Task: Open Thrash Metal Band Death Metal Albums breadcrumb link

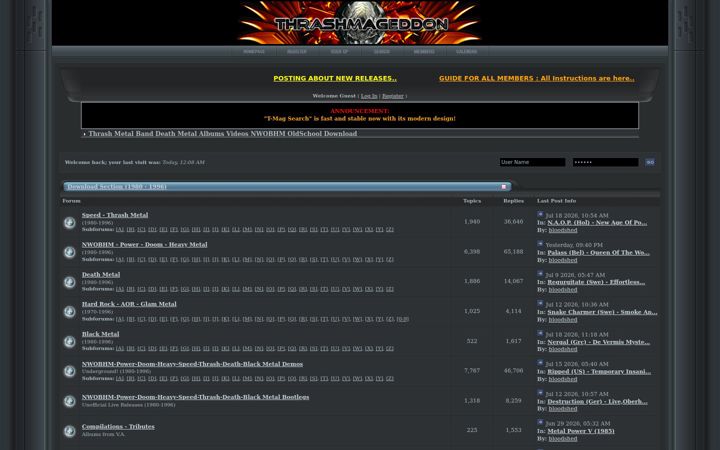Action: click(223, 134)
